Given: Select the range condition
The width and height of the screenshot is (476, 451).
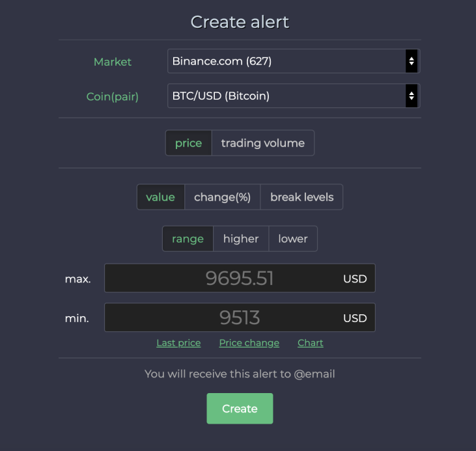Looking at the screenshot, I should [x=188, y=239].
